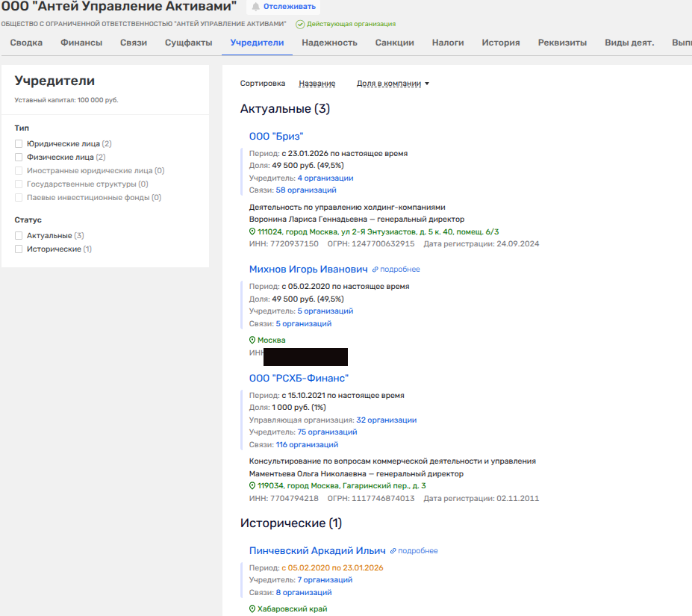This screenshot has width=692, height=616.
Task: Click link icon next to Пинчевский Аркадий Ильич
Action: (x=393, y=551)
